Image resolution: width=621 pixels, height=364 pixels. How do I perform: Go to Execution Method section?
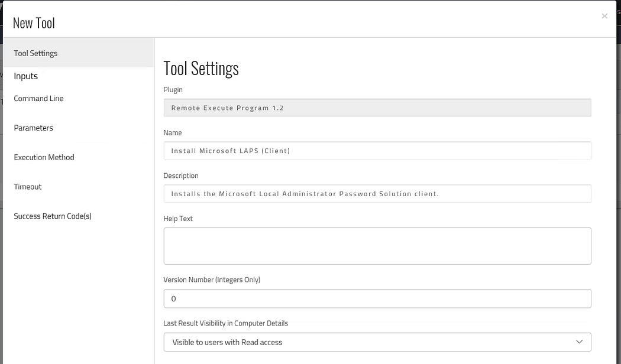[x=44, y=157]
